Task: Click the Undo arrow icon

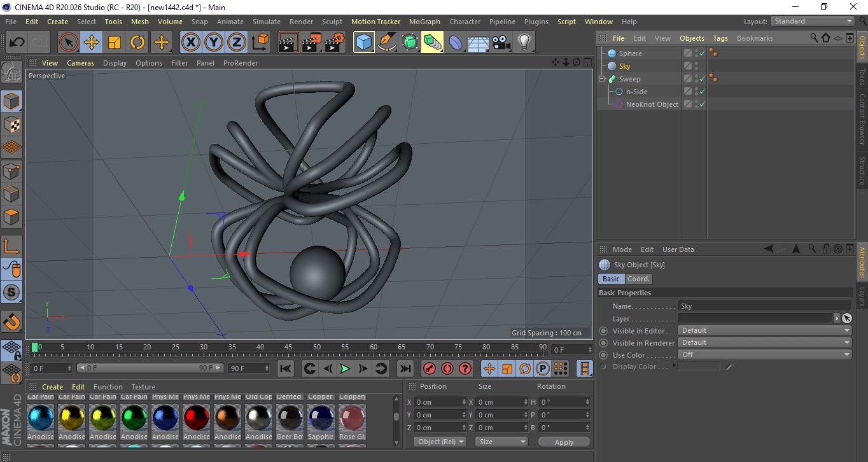Action: pos(17,43)
